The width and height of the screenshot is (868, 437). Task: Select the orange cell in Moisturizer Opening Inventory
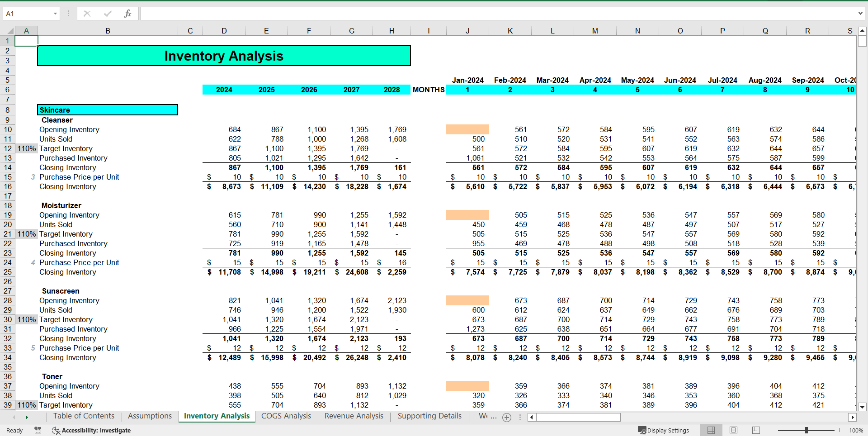pos(467,215)
